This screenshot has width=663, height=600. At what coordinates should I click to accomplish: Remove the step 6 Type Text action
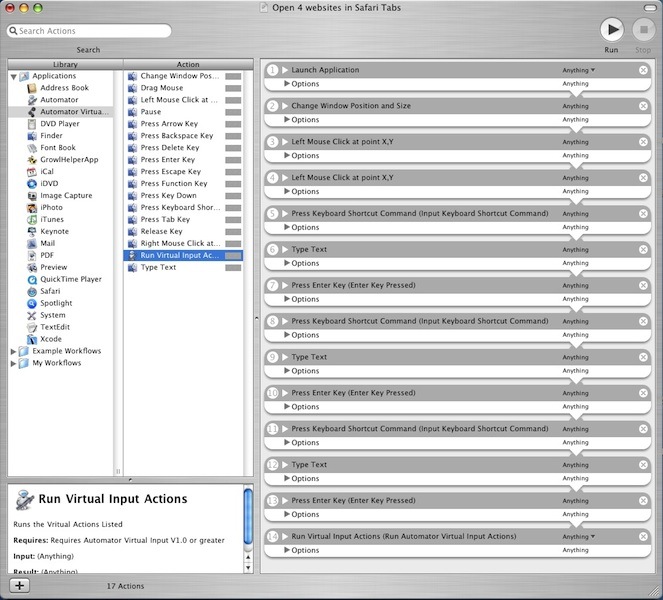pos(643,249)
